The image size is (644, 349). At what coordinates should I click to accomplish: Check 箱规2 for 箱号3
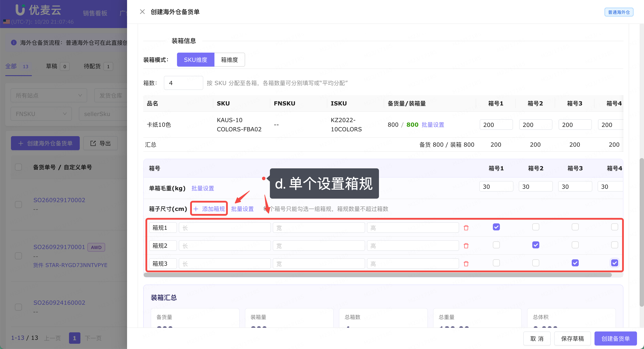coord(575,245)
